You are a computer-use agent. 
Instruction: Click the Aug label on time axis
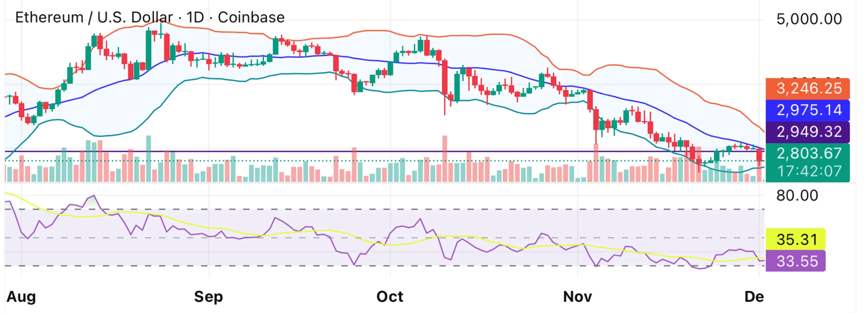21,297
